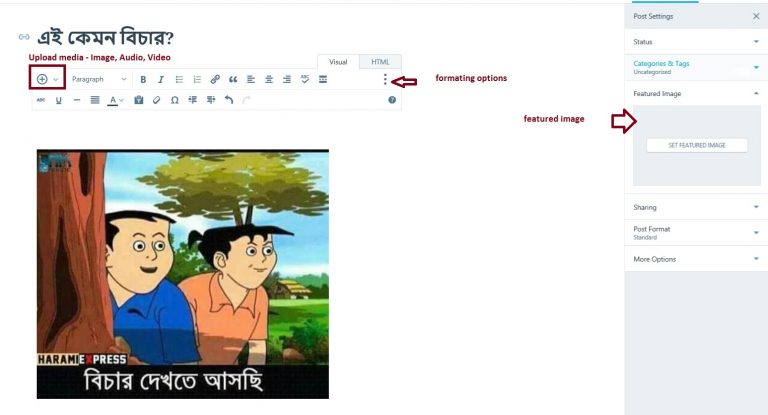
Task: Apply italic formatting
Action: click(x=161, y=79)
